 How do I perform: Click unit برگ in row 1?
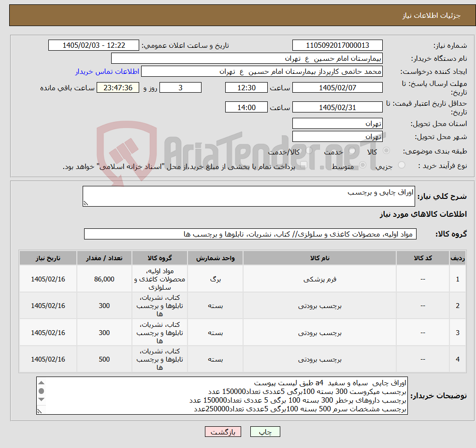(215, 280)
